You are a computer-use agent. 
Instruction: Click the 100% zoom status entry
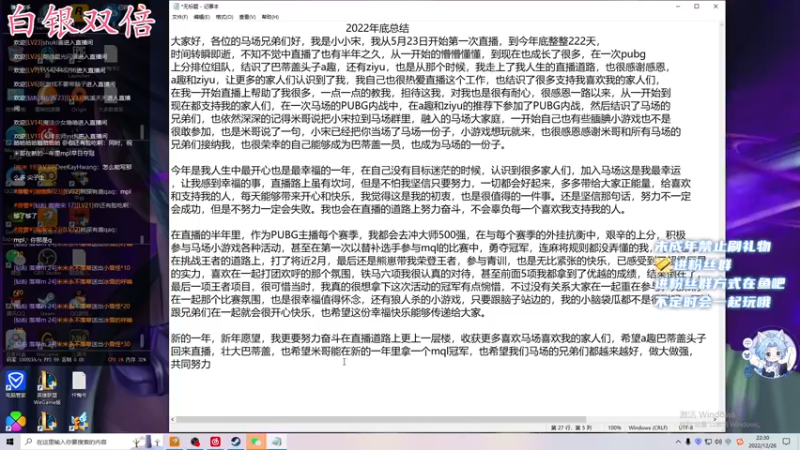(x=614, y=428)
